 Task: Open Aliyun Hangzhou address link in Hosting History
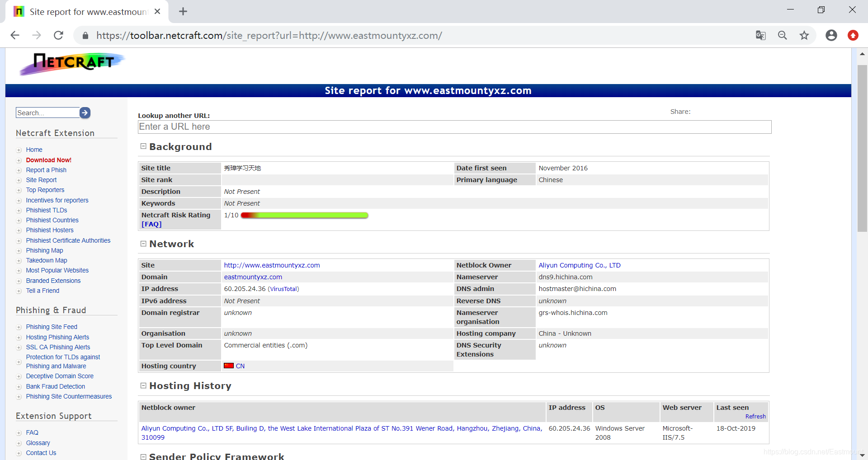click(x=342, y=433)
